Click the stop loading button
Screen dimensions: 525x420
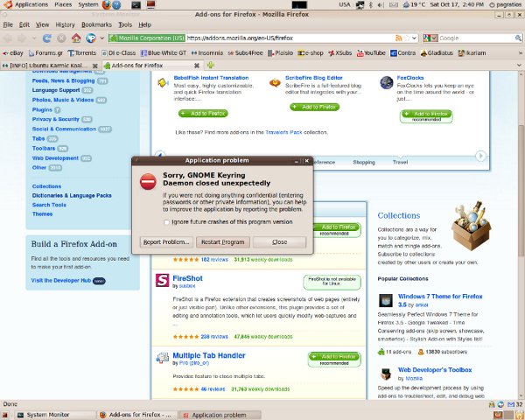tap(61, 38)
